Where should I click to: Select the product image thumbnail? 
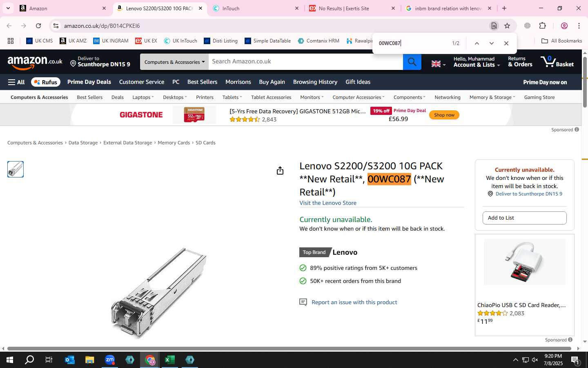pos(16,169)
